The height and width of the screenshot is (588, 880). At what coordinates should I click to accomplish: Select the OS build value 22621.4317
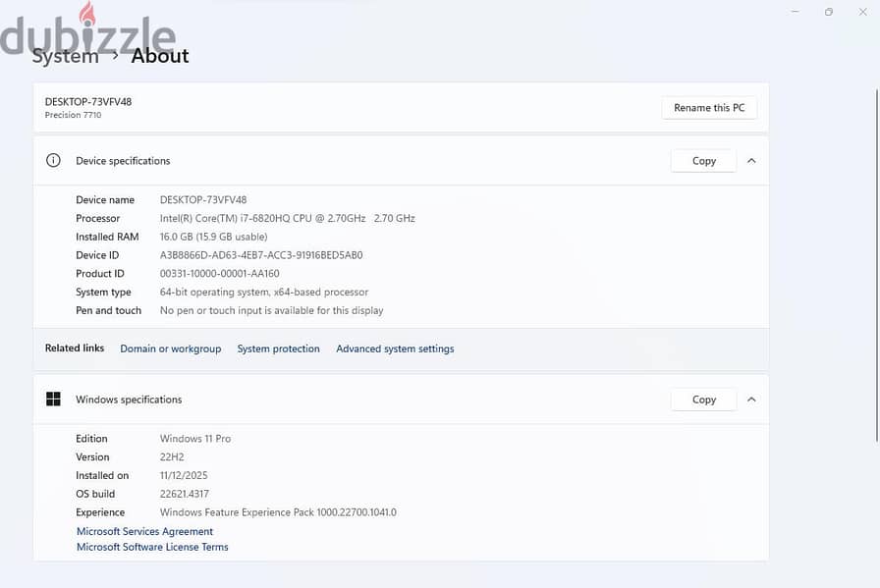click(184, 495)
